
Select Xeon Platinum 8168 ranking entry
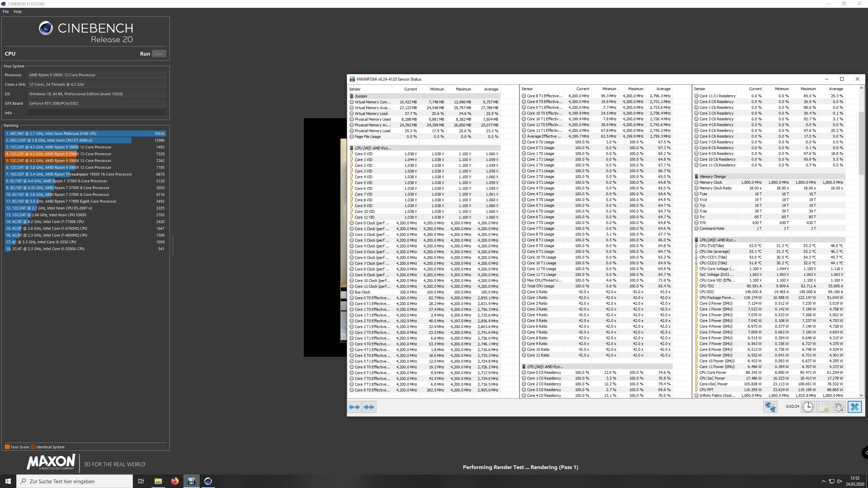tap(85, 134)
